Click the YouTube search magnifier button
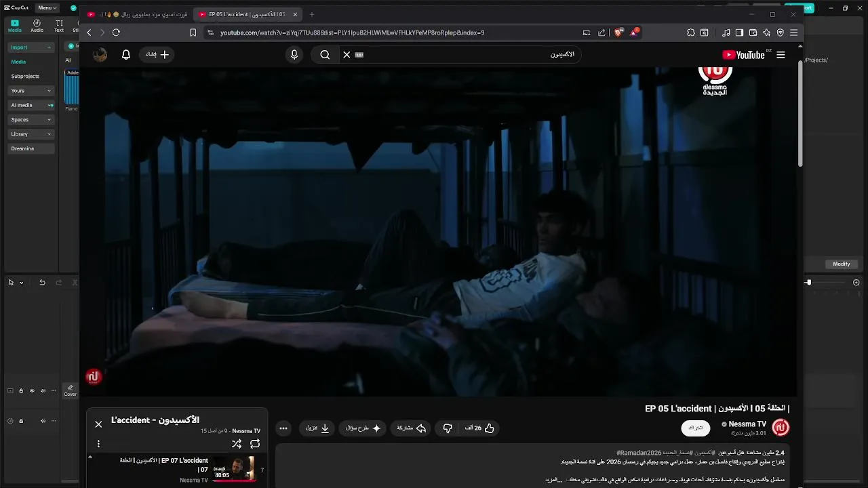The height and width of the screenshot is (488, 868). pyautogui.click(x=325, y=55)
